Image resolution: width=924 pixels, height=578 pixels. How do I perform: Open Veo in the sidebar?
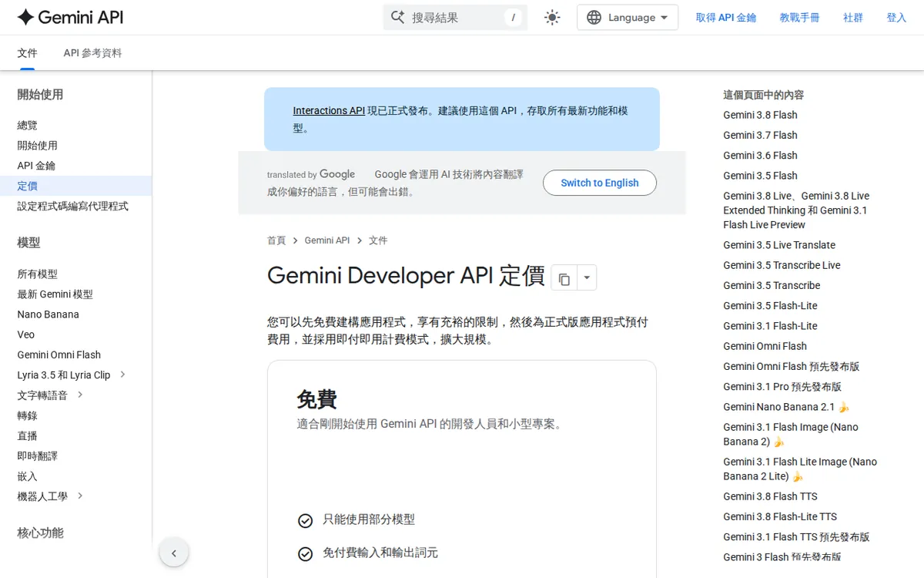(25, 334)
